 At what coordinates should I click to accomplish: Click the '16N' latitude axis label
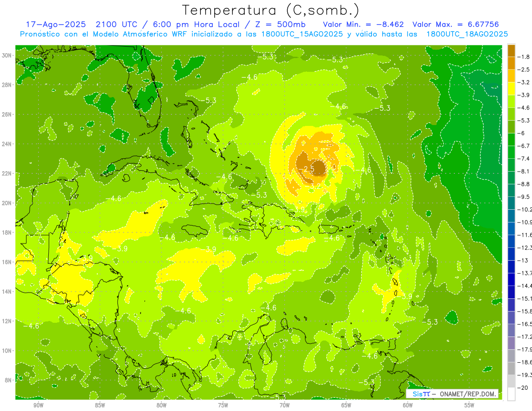(x=7, y=262)
